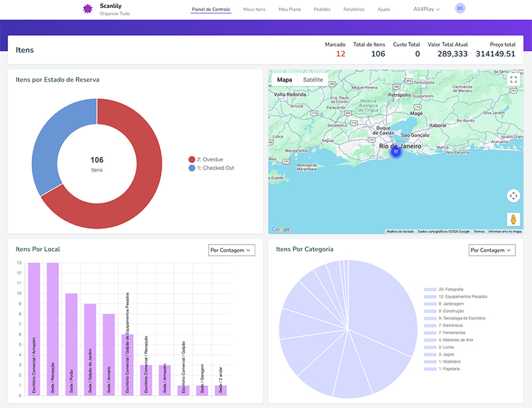The height and width of the screenshot is (408, 532).
Task: Click the Atalhos do teclado map button
Action: 400,231
